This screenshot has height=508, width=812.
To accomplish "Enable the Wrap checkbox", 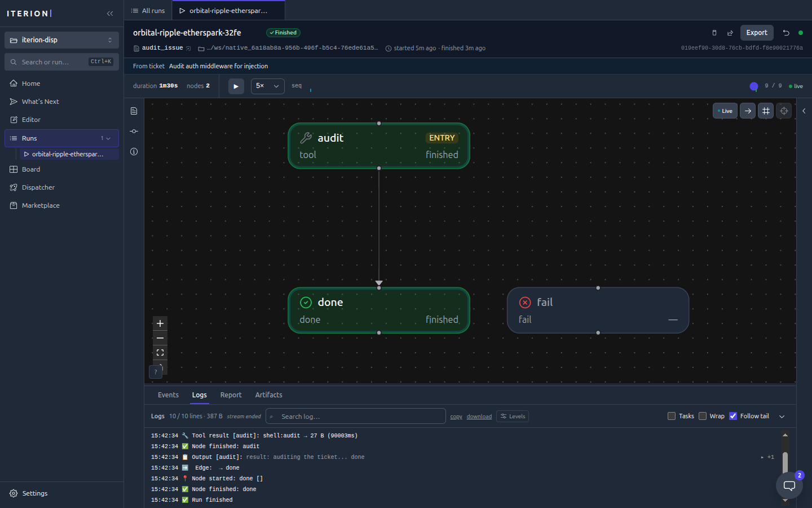I will [x=703, y=416].
